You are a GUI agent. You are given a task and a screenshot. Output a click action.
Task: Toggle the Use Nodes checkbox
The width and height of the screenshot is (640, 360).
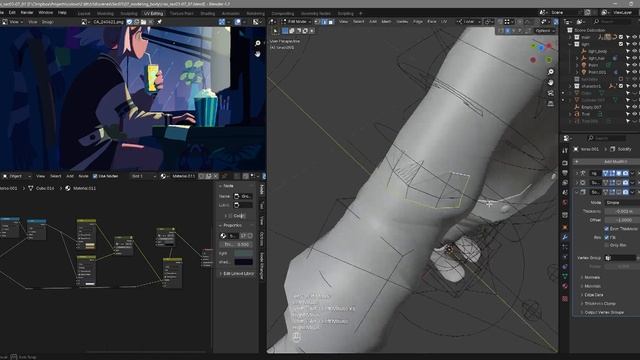[95, 176]
